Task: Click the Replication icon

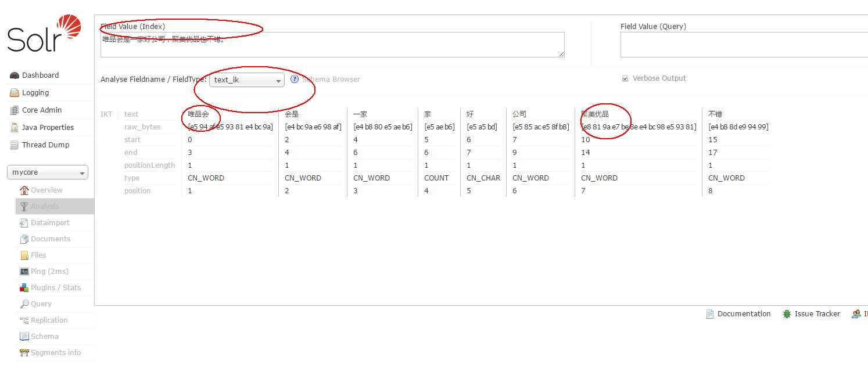Action: 24,320
